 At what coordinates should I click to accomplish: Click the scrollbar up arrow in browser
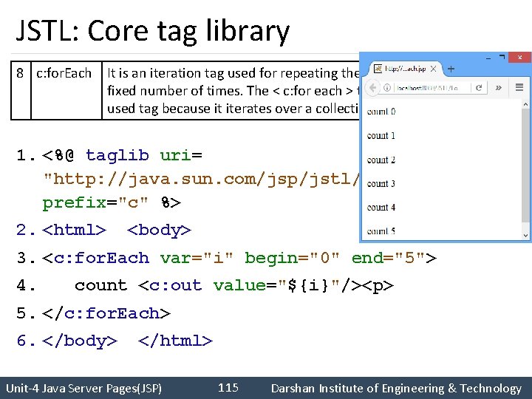coord(525,104)
